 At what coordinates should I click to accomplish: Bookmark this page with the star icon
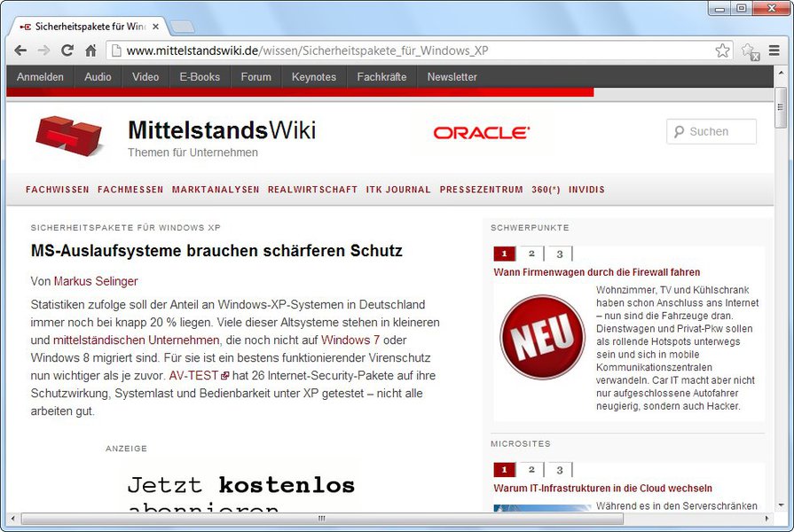click(722, 51)
